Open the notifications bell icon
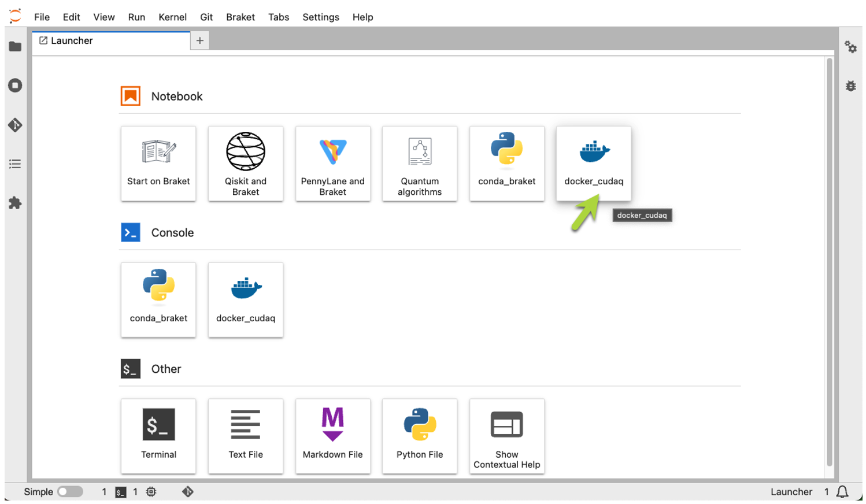The width and height of the screenshot is (866, 504). [x=842, y=492]
